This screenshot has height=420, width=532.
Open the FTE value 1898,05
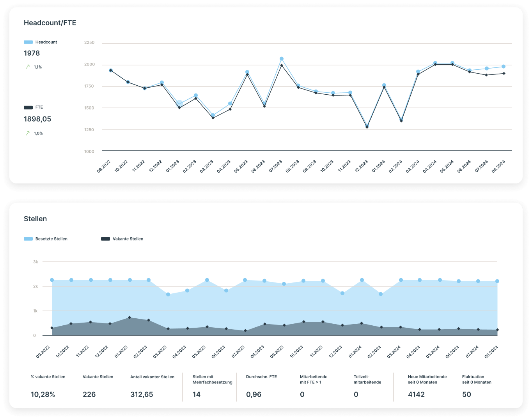click(37, 119)
